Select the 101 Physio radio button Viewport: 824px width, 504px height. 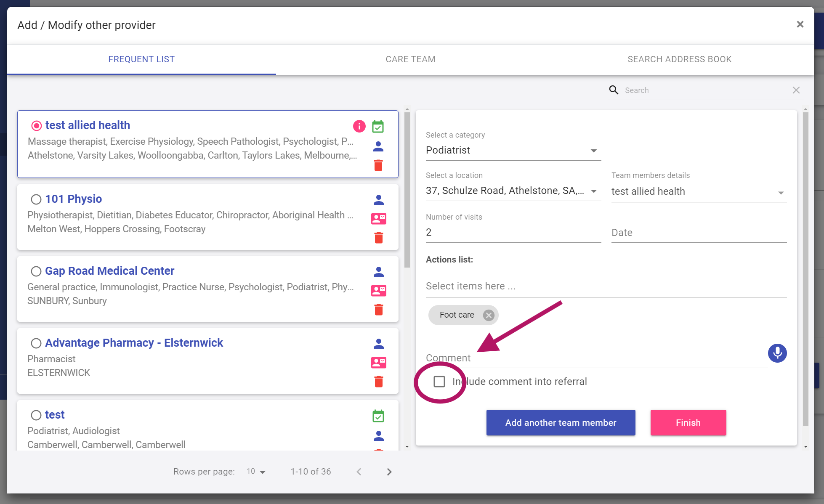(x=36, y=199)
